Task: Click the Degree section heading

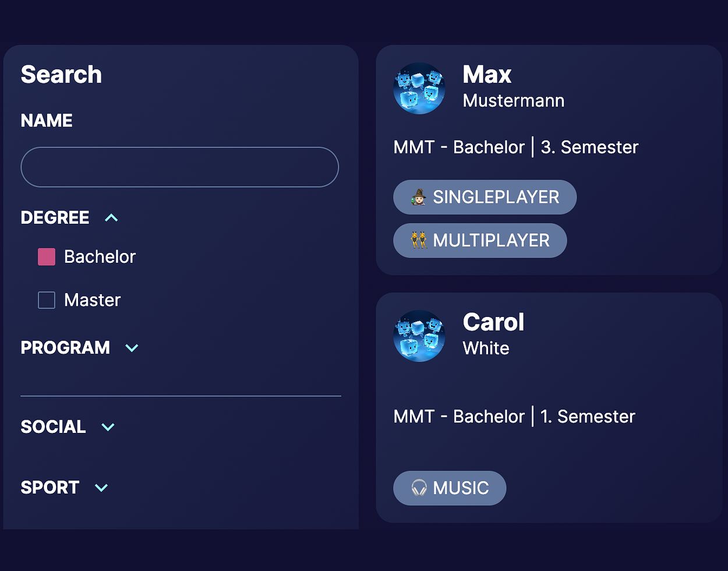Action: click(x=55, y=217)
